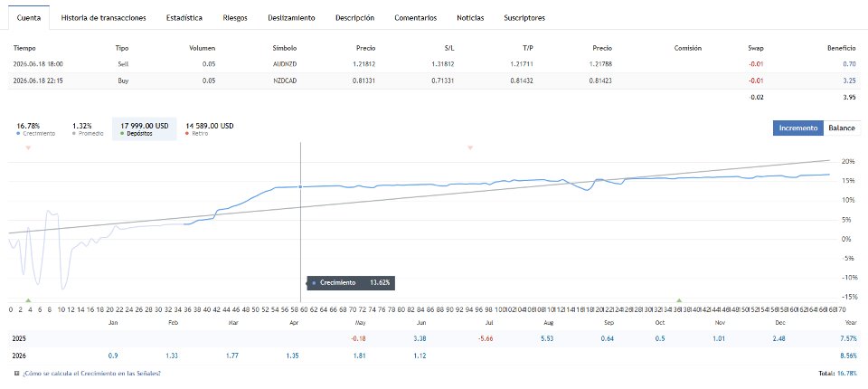Click the pink withdrawal triangle marker near week 94
This screenshot has height=389, width=868.
[470, 148]
